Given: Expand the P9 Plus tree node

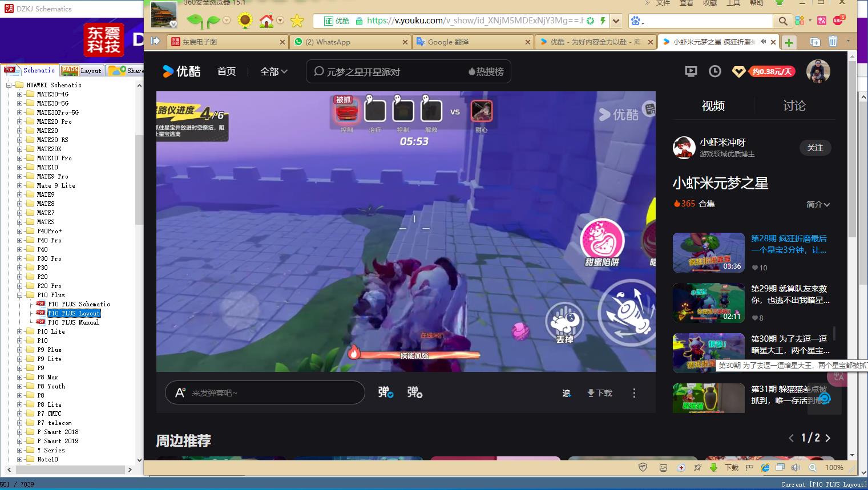Looking at the screenshot, I should click(20, 350).
